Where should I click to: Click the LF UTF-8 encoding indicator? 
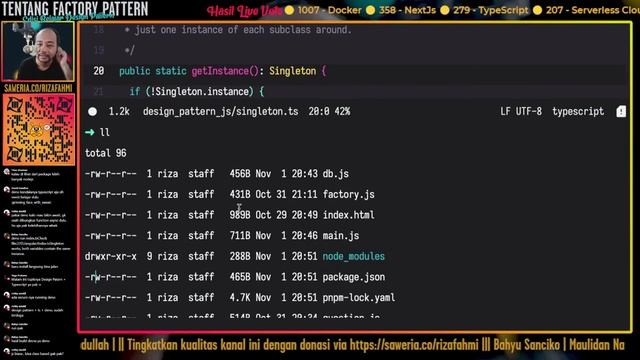pyautogui.click(x=521, y=111)
